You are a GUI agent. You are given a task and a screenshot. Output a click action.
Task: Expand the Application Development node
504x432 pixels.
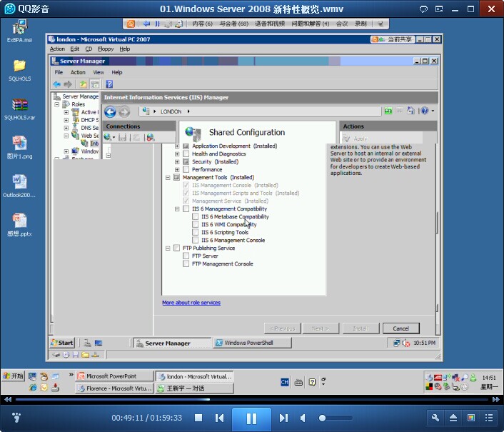tap(177, 146)
